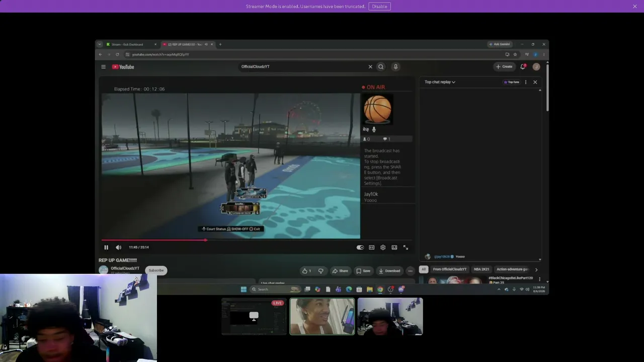644x362 pixels.
Task: Open a new browser tab
Action: point(220,44)
